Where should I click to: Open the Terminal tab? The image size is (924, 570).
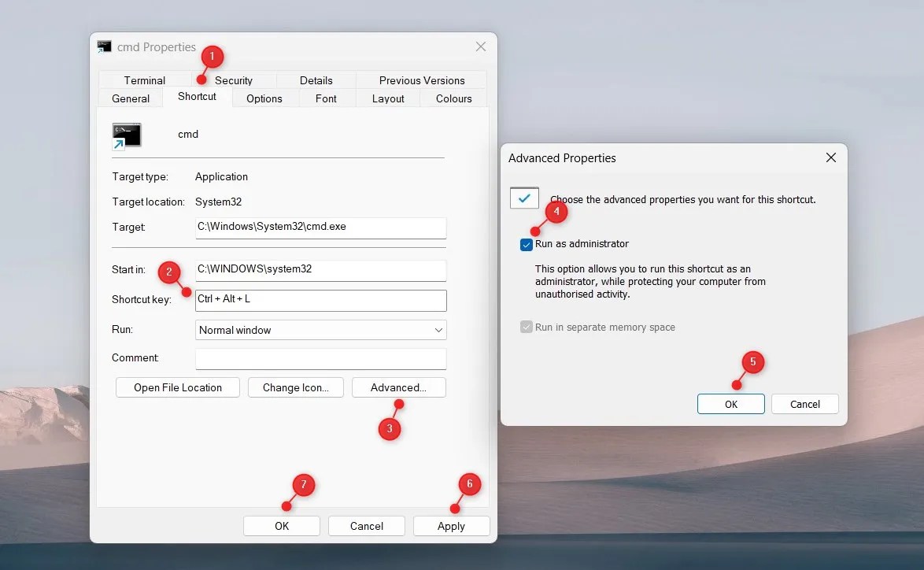pos(145,80)
